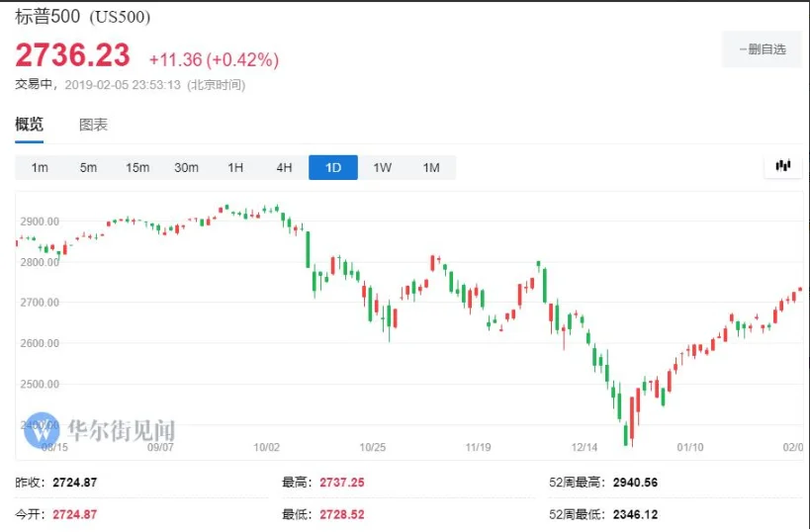The height and width of the screenshot is (532, 810).
Task: Click the 昨收 value 2724.87
Action: tap(75, 483)
